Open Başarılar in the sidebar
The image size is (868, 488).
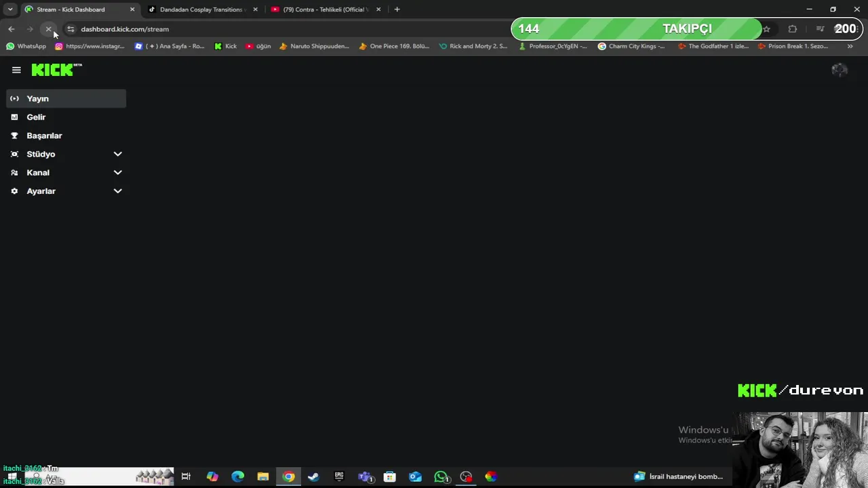click(x=66, y=136)
